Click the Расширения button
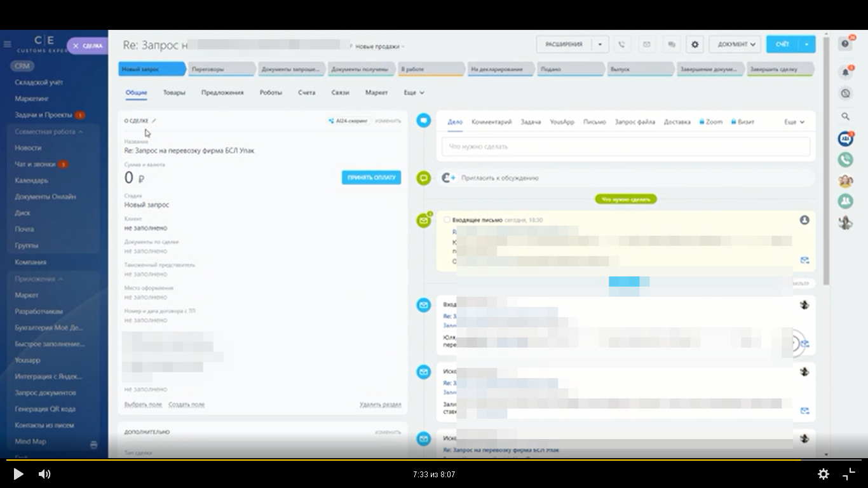Viewport: 868px width, 488px height. coord(564,44)
